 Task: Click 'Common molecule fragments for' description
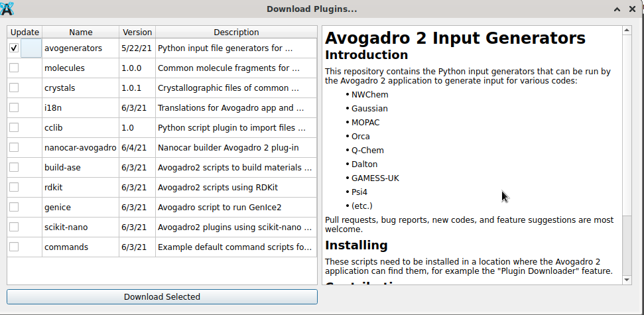click(236, 68)
